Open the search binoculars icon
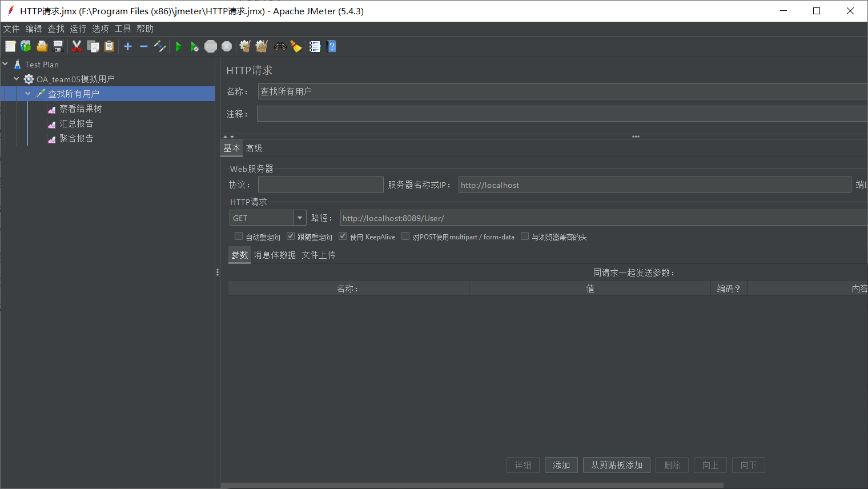868x489 pixels. (280, 46)
